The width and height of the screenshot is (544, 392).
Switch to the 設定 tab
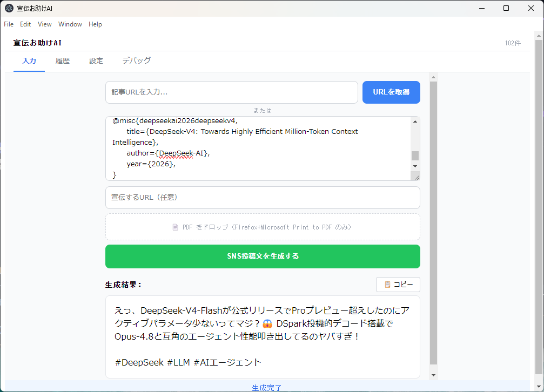(96, 60)
